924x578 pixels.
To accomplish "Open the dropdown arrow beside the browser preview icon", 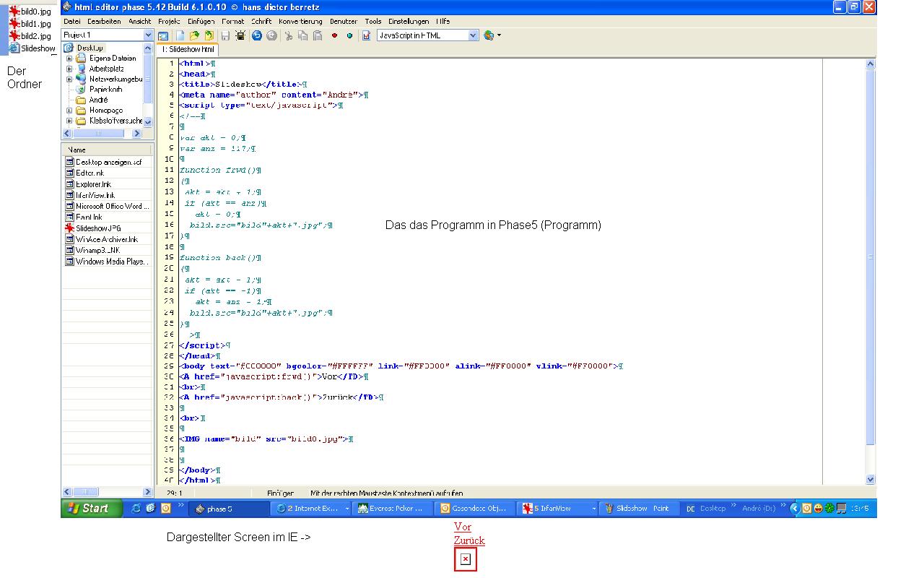I will (x=499, y=35).
